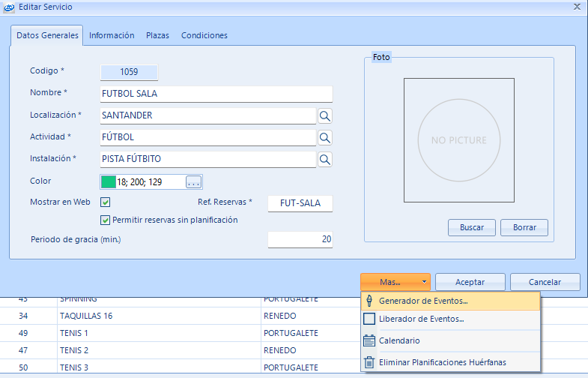The height and width of the screenshot is (378, 588).
Task: Click the search magnifier beside Localización field
Action: coord(325,115)
